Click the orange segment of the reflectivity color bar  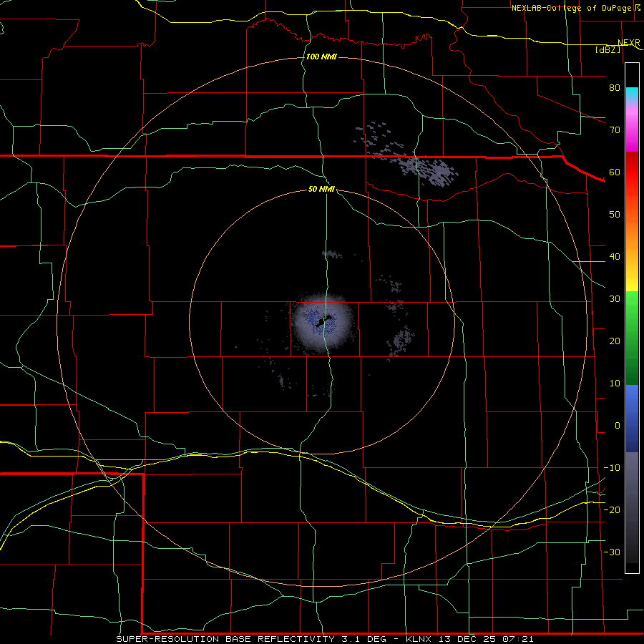click(632, 234)
